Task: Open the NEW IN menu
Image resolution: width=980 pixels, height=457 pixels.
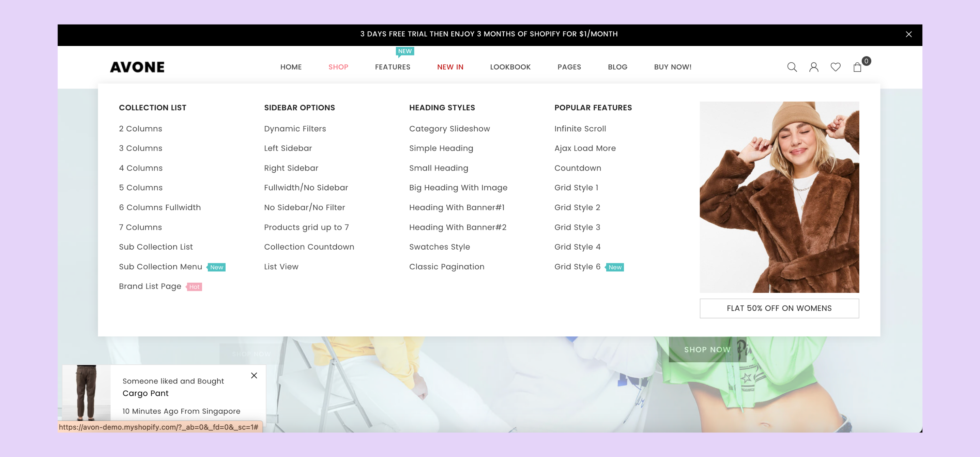Action: point(450,67)
